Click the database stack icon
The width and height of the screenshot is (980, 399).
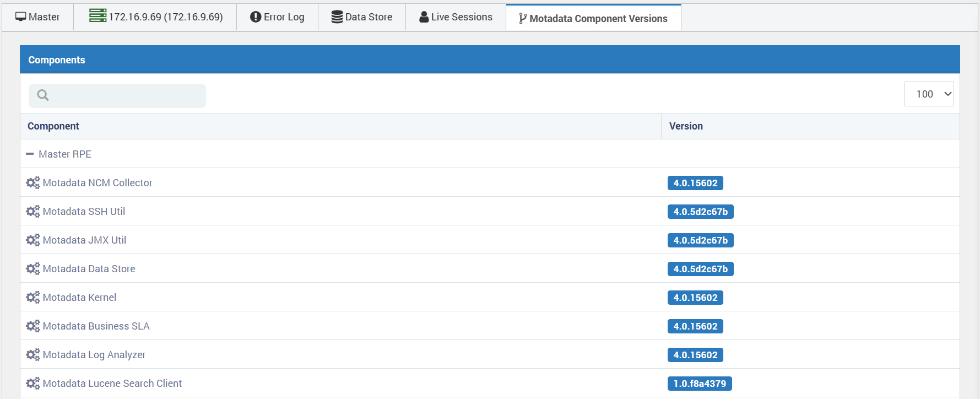click(337, 17)
